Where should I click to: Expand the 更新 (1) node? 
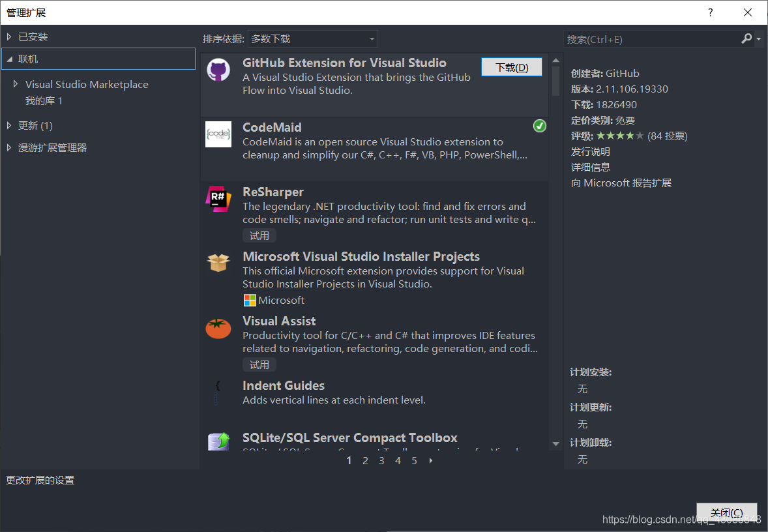9,125
